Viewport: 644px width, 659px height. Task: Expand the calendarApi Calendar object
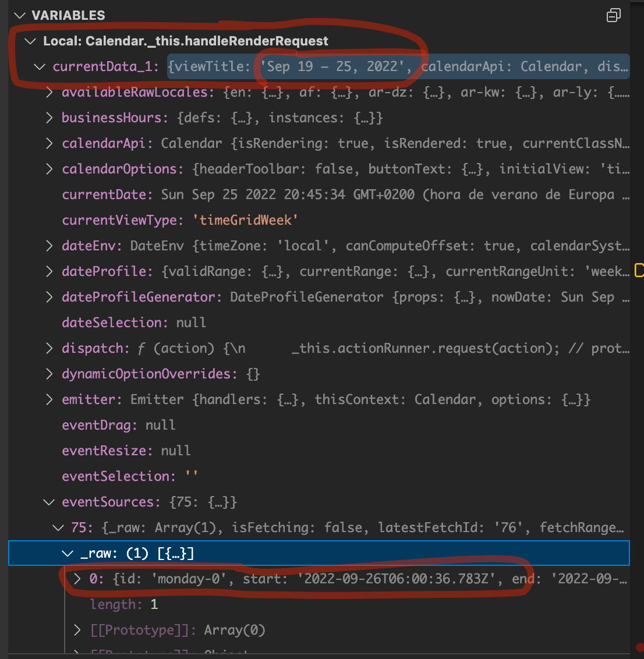(49, 143)
